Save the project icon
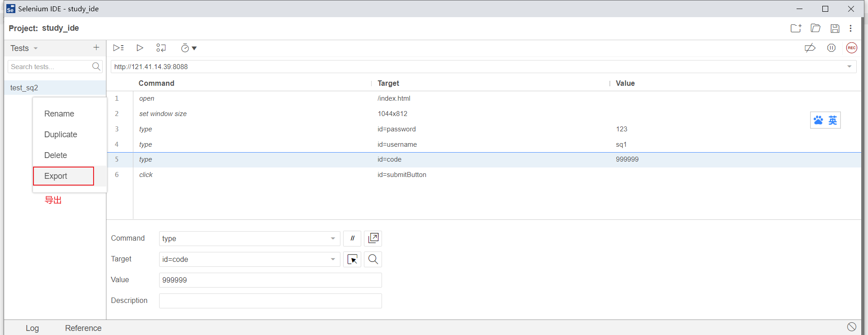The width and height of the screenshot is (868, 335). 835,28
